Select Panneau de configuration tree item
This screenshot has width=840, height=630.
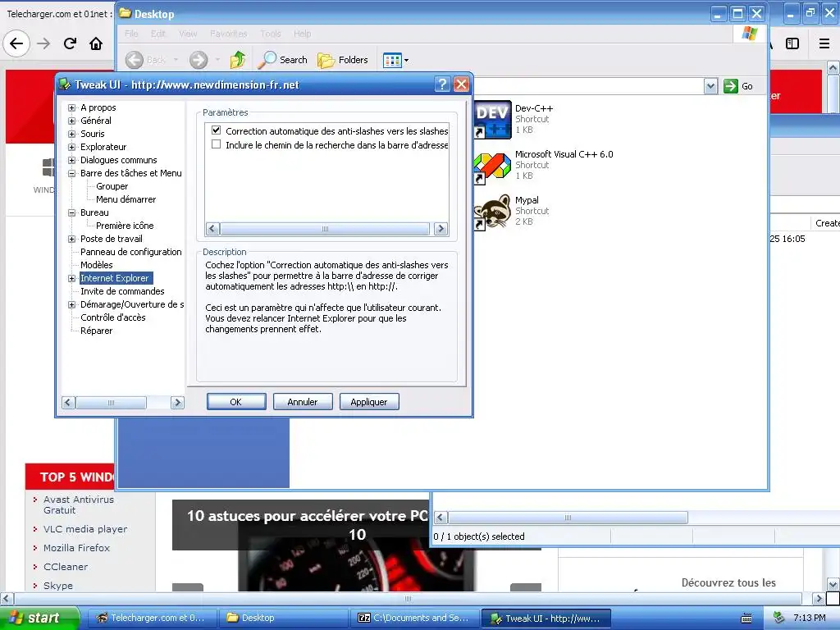tap(130, 252)
